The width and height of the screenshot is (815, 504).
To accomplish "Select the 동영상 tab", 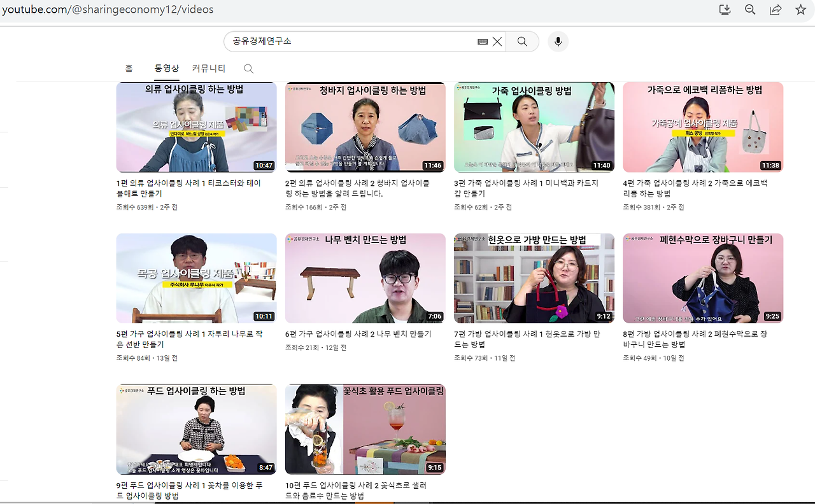I will point(166,68).
